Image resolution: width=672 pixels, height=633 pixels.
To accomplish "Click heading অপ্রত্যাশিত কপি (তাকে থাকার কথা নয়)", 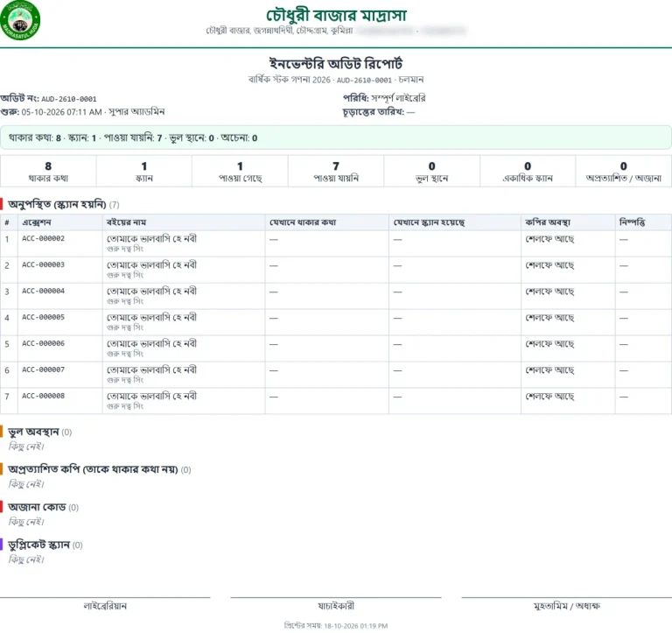I will tap(93, 469).
